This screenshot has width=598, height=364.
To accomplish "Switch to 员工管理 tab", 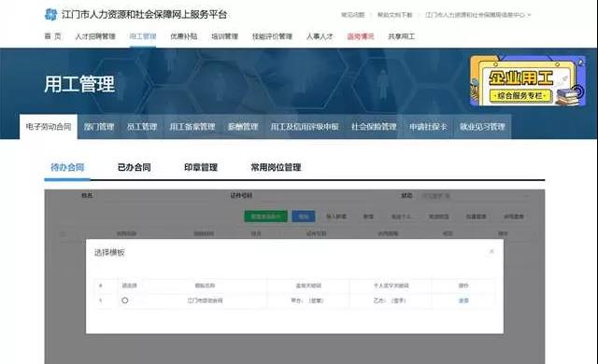I will coord(142,126).
